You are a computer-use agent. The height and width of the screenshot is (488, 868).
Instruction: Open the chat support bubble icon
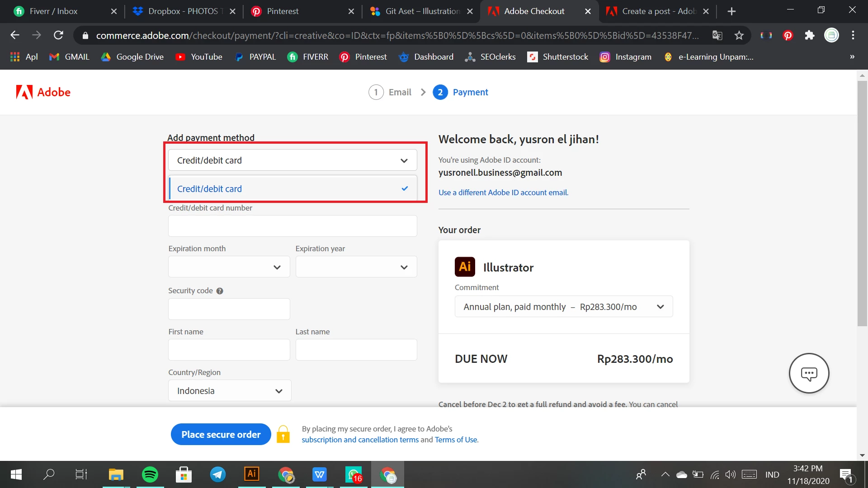click(x=809, y=373)
